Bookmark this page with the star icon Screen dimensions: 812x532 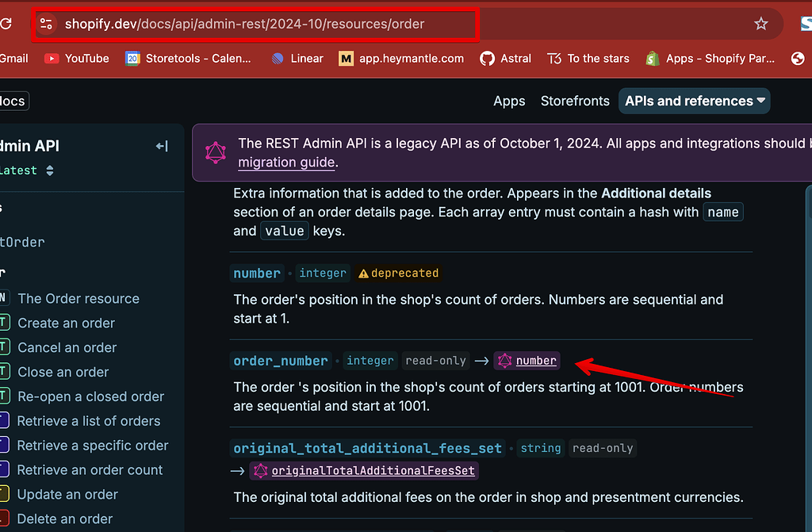pyautogui.click(x=760, y=24)
